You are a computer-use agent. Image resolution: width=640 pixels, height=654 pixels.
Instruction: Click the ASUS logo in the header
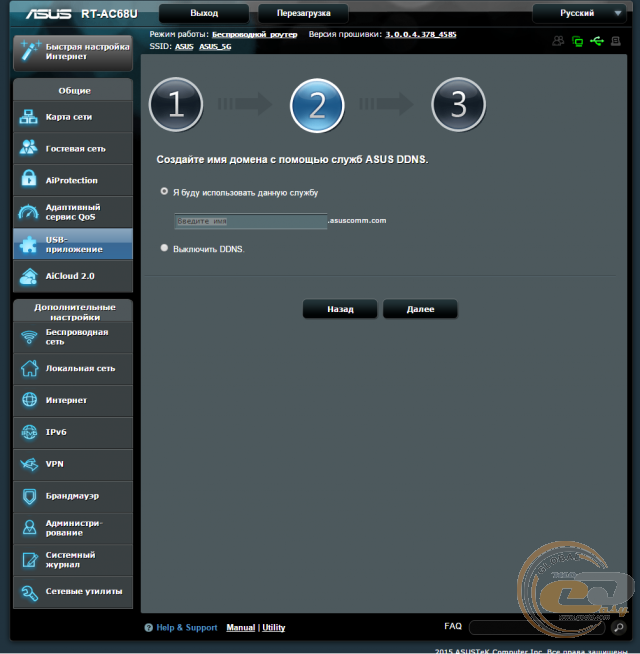point(48,14)
